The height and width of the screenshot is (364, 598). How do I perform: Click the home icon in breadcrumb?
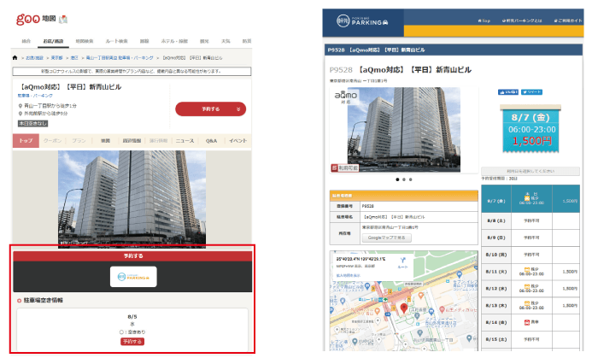pyautogui.click(x=15, y=58)
